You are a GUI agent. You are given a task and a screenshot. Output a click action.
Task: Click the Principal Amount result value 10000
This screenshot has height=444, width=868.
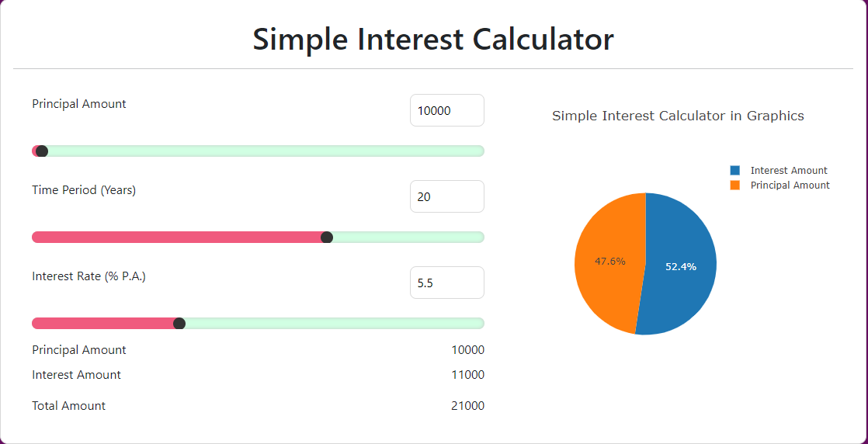coord(467,350)
